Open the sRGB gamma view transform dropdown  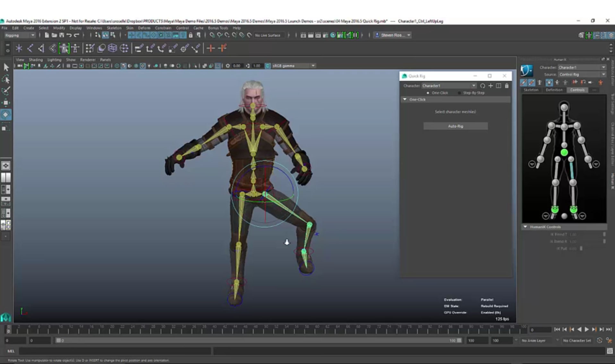[x=293, y=66]
